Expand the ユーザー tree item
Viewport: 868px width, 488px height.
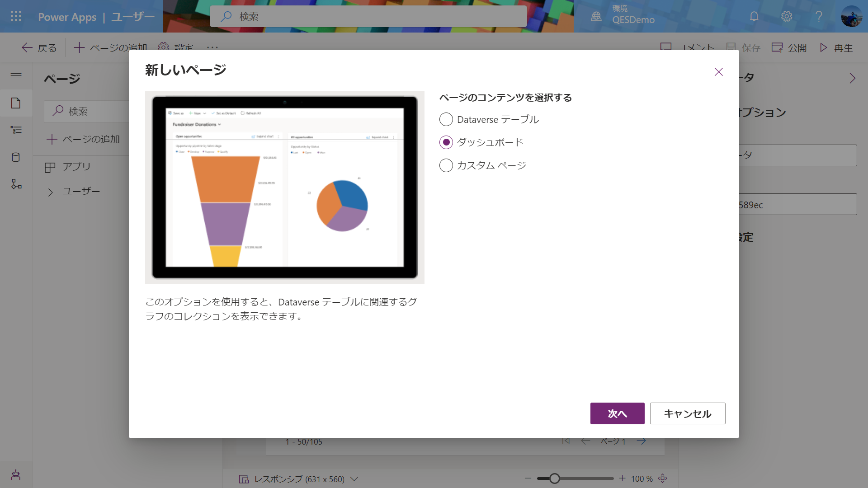51,192
